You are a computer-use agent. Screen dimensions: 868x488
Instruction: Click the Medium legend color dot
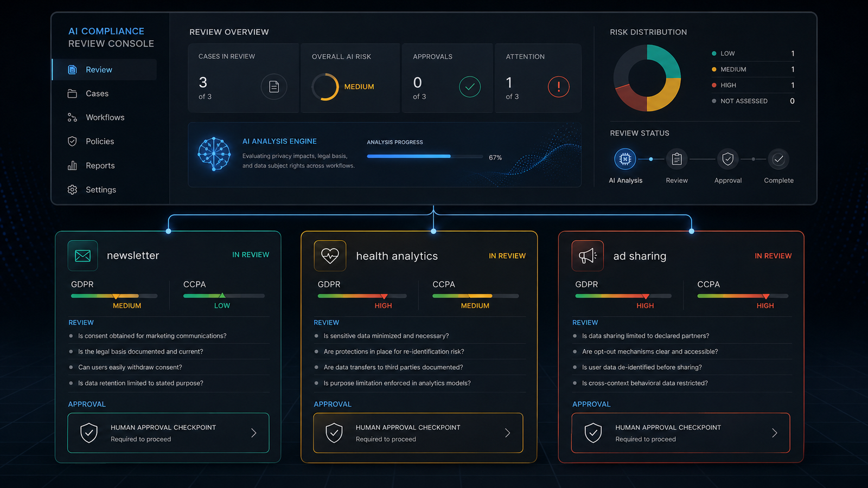pyautogui.click(x=714, y=69)
